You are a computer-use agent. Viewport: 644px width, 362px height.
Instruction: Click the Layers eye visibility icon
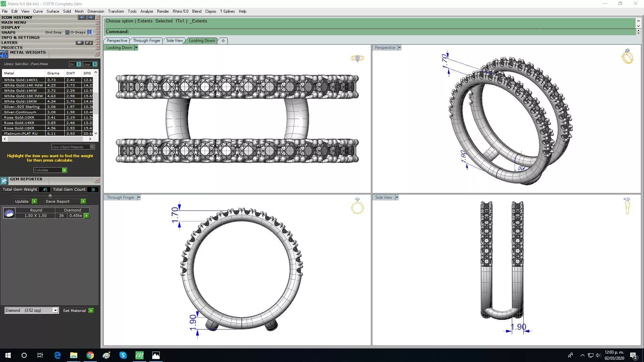click(89, 43)
